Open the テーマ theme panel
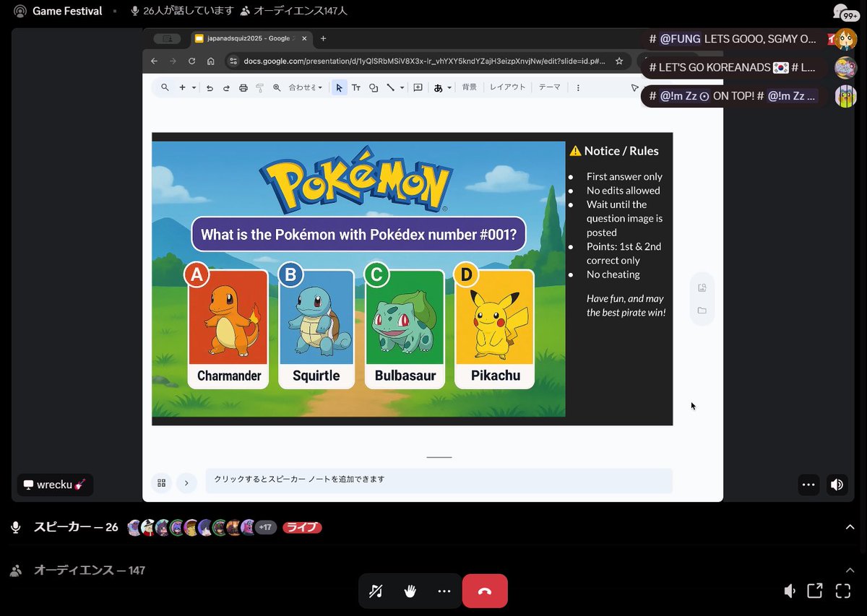The height and width of the screenshot is (616, 867). pos(549,87)
